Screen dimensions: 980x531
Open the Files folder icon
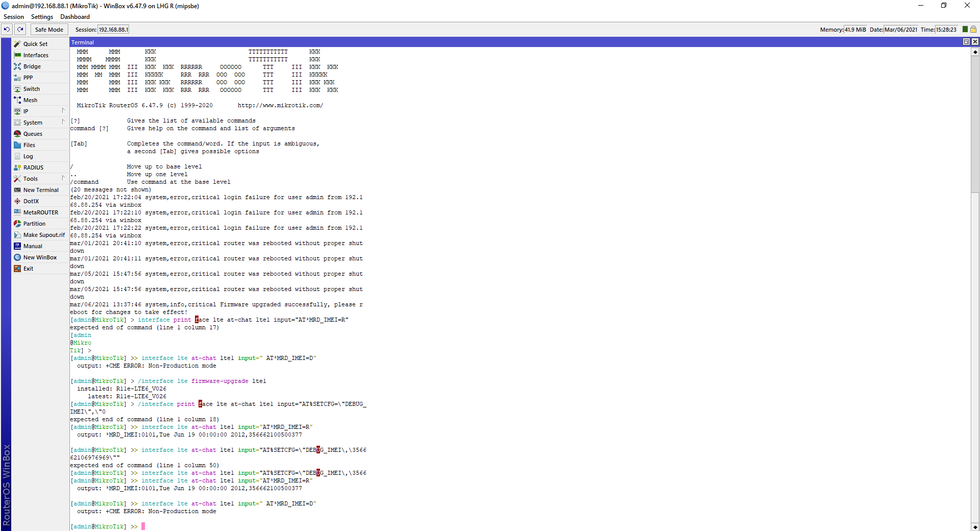click(x=17, y=145)
